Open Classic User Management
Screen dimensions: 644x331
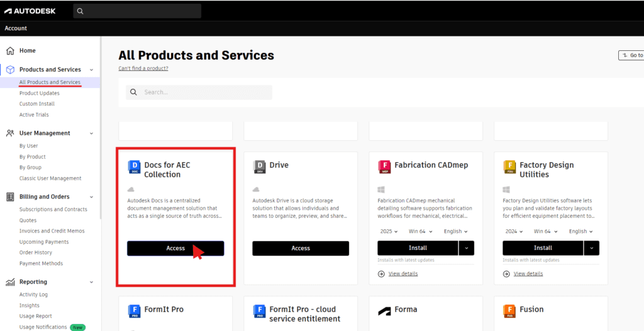click(x=50, y=178)
